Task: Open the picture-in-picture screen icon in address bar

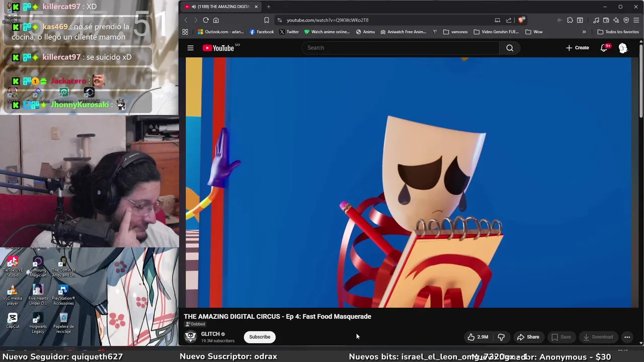Action: [498, 20]
